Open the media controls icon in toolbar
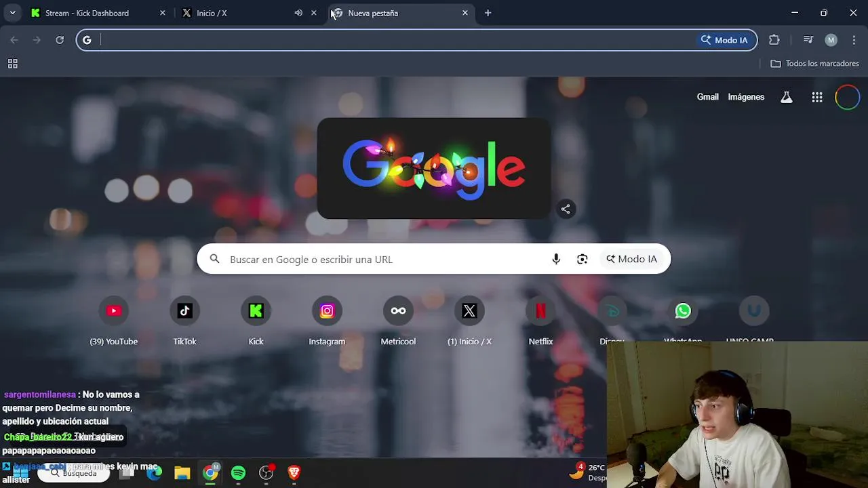The width and height of the screenshot is (868, 488). tap(808, 40)
